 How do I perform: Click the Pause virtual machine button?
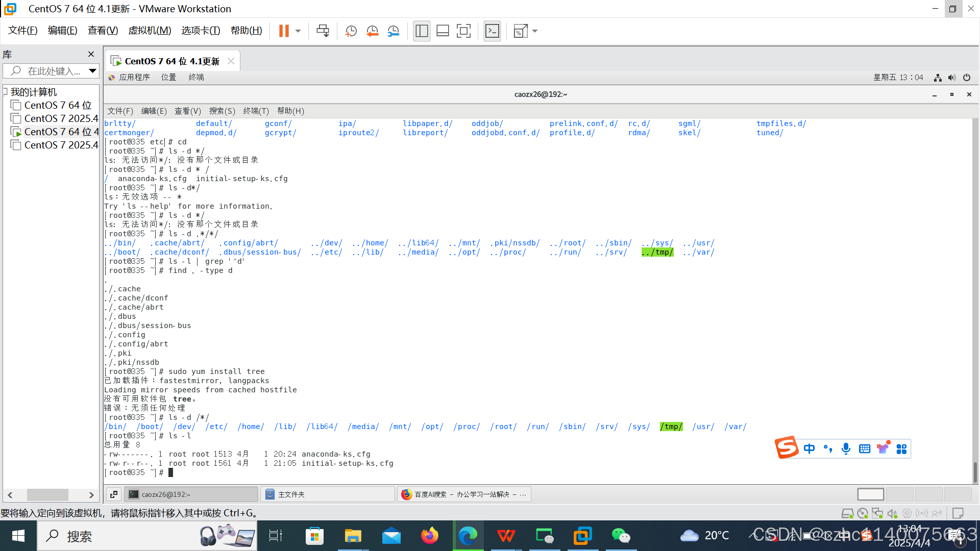tap(284, 31)
